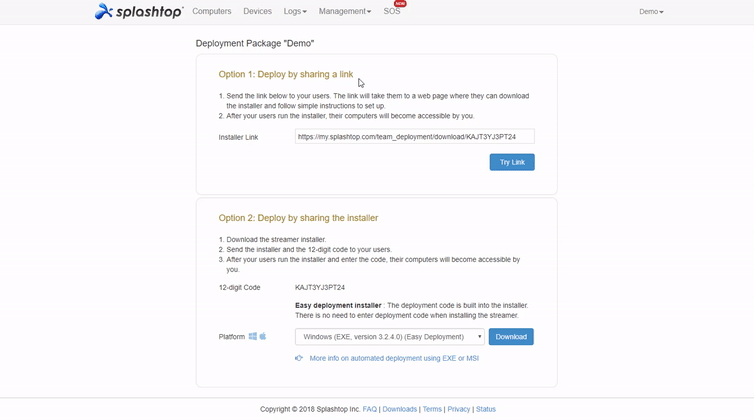754x420 pixels.
Task: Click the Apple platform icon
Action: pyautogui.click(x=263, y=337)
